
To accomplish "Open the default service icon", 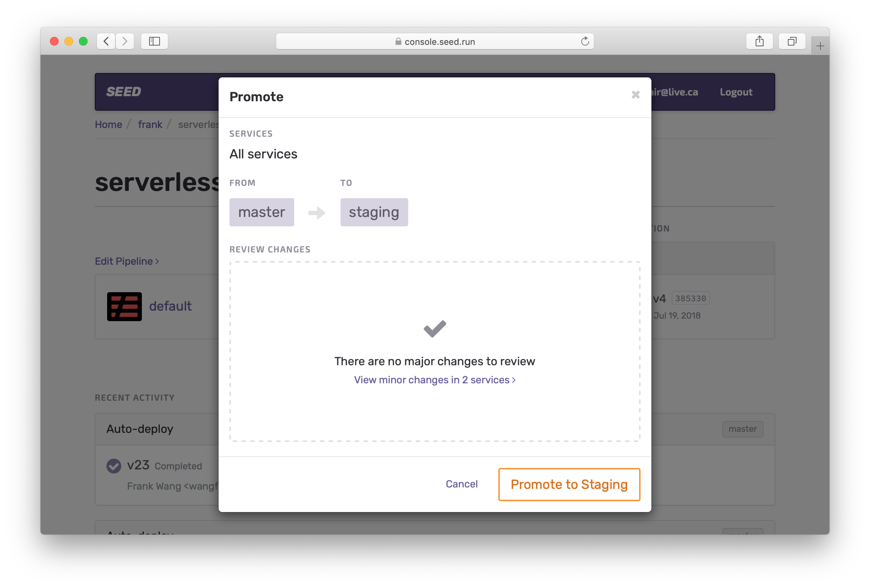I will pyautogui.click(x=124, y=306).
